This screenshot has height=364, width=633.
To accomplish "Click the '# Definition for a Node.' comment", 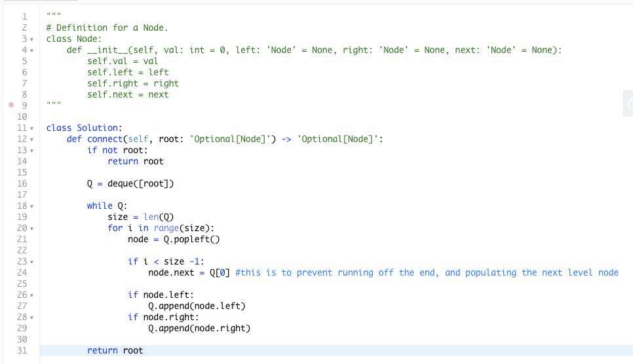I will (x=107, y=28).
